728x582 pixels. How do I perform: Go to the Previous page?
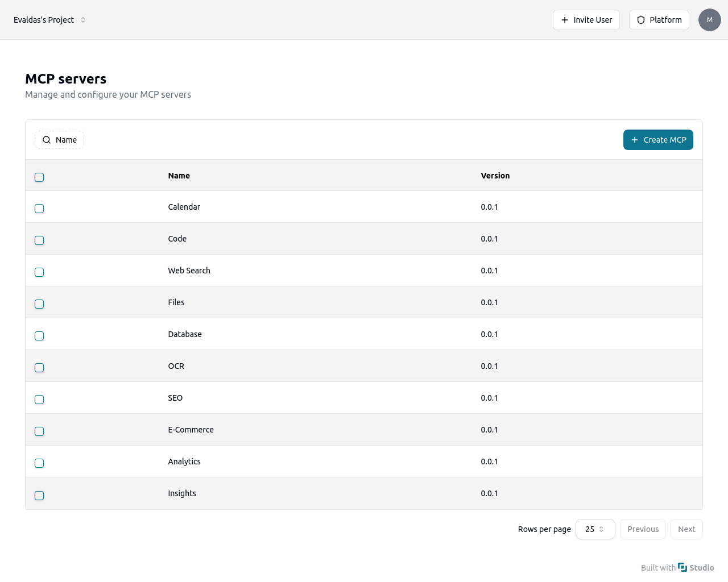[643, 529]
